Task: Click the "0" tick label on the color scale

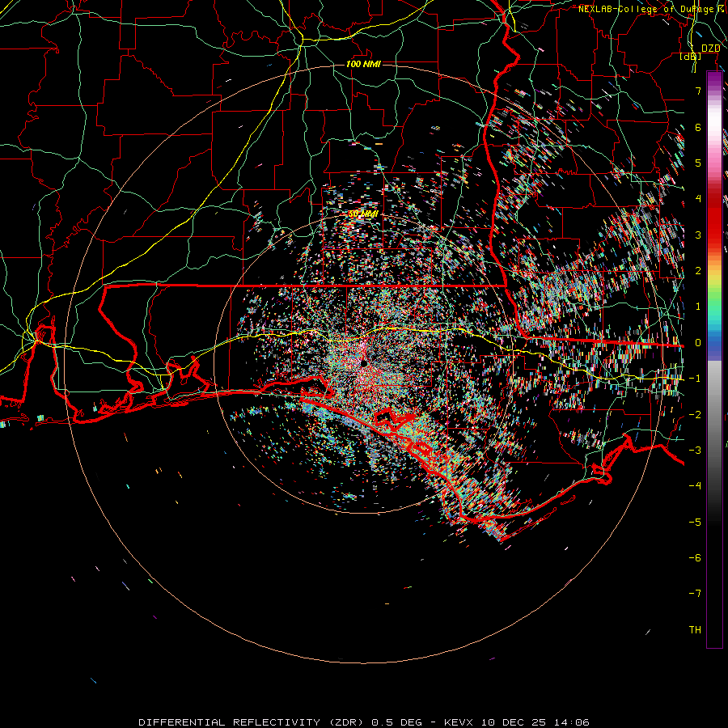Action: (x=698, y=343)
